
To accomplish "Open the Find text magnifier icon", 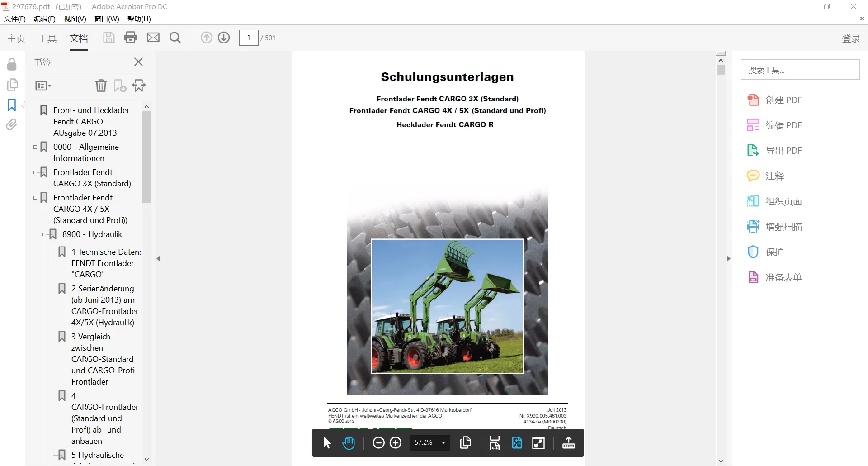I will pyautogui.click(x=175, y=38).
